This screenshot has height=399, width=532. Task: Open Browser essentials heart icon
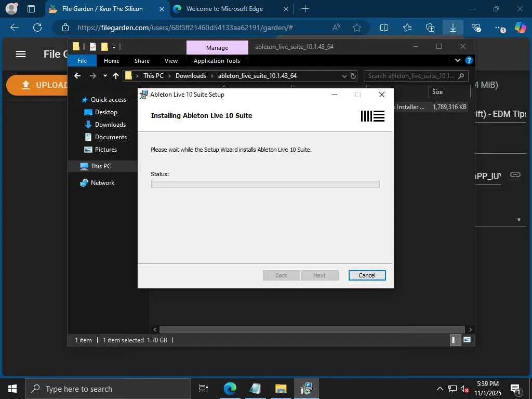point(476,28)
